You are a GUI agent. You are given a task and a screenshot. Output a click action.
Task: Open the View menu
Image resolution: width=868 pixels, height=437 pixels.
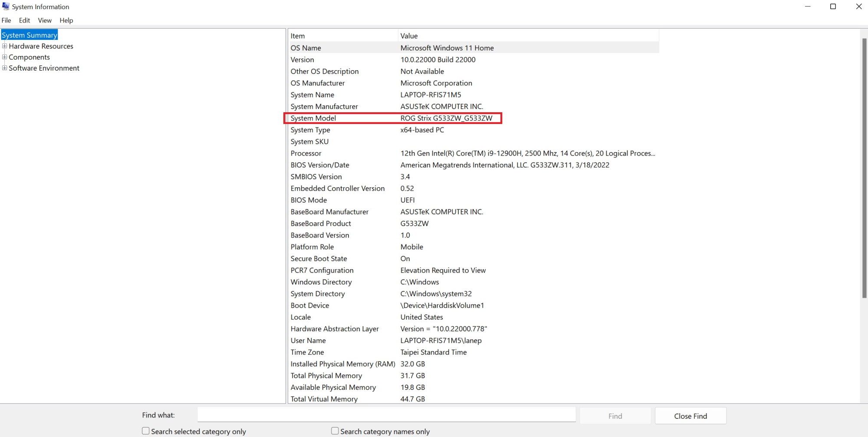coord(45,20)
